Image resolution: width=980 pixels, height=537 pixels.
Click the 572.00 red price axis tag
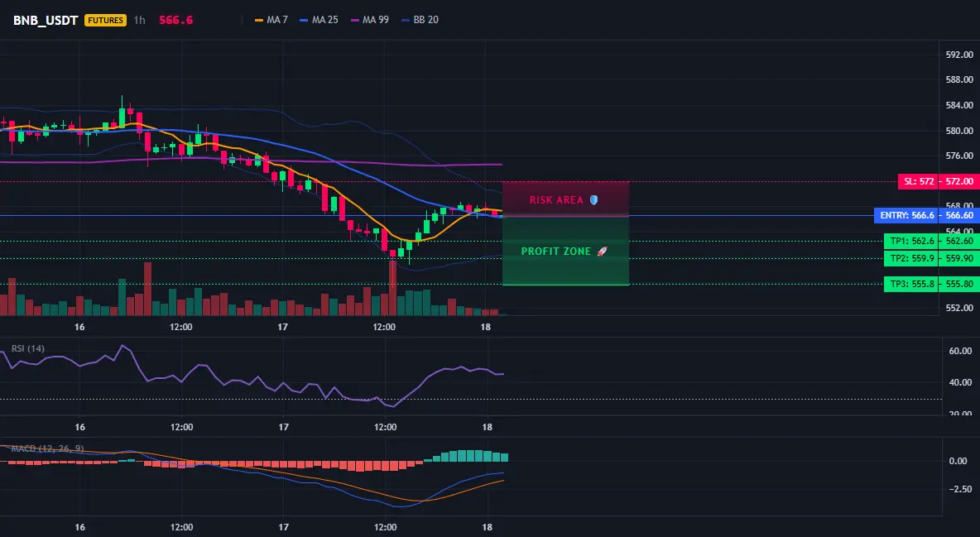tap(959, 182)
